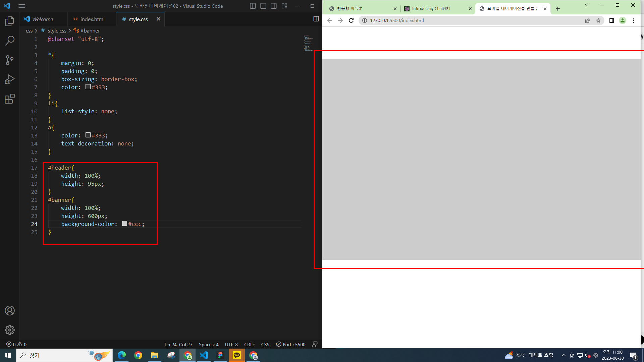Open the Manage settings gear icon
Screen dimensions: 644x362
coord(10,330)
